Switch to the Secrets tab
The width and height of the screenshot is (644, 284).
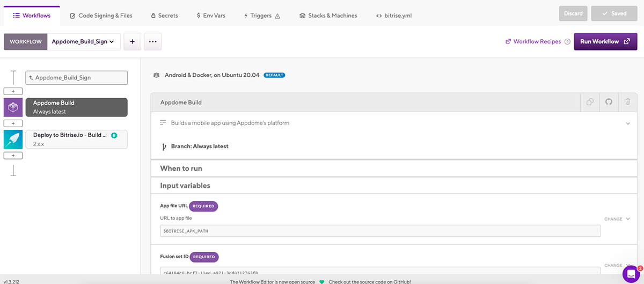[x=164, y=16]
